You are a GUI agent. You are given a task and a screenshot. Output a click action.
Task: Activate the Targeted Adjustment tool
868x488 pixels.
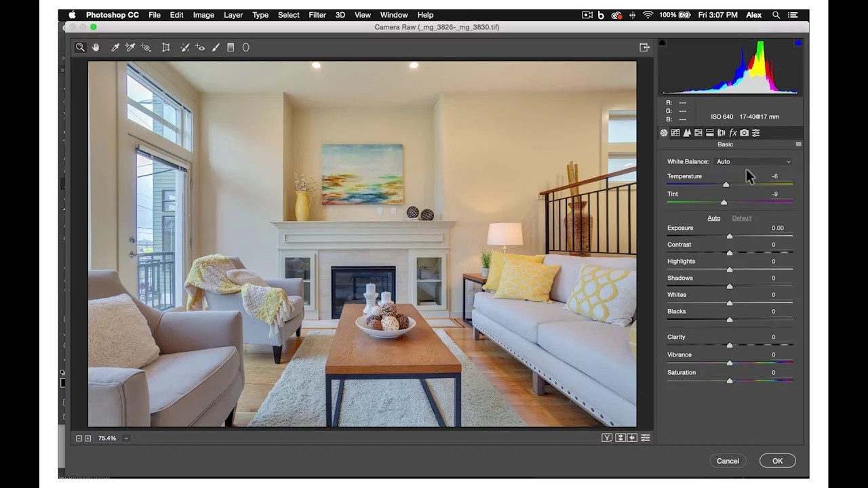(x=146, y=47)
